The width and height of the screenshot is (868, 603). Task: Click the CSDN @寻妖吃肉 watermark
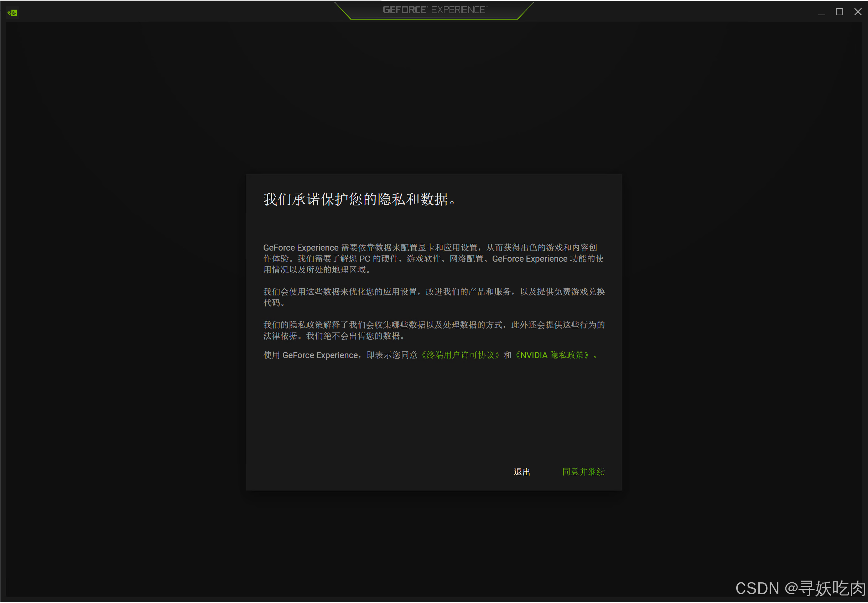click(800, 588)
